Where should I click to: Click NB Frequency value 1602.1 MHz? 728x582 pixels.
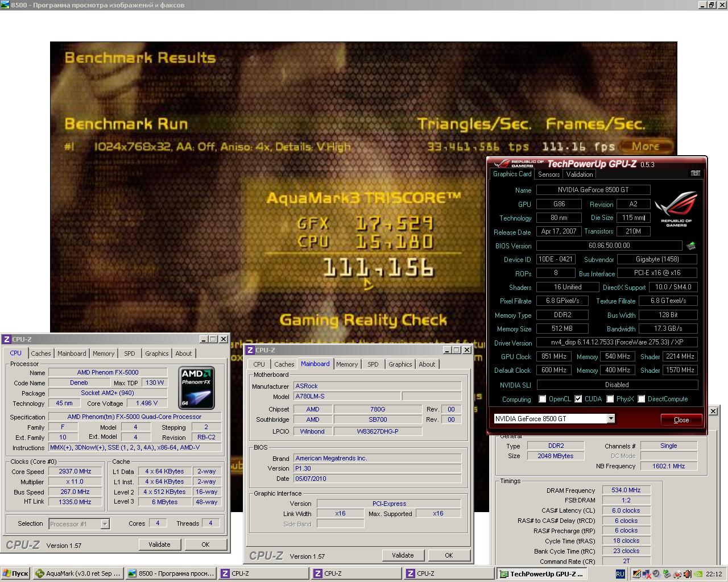[x=668, y=466]
